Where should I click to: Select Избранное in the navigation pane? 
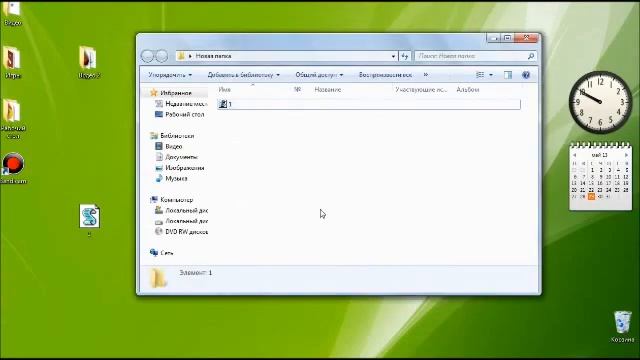[x=176, y=93]
